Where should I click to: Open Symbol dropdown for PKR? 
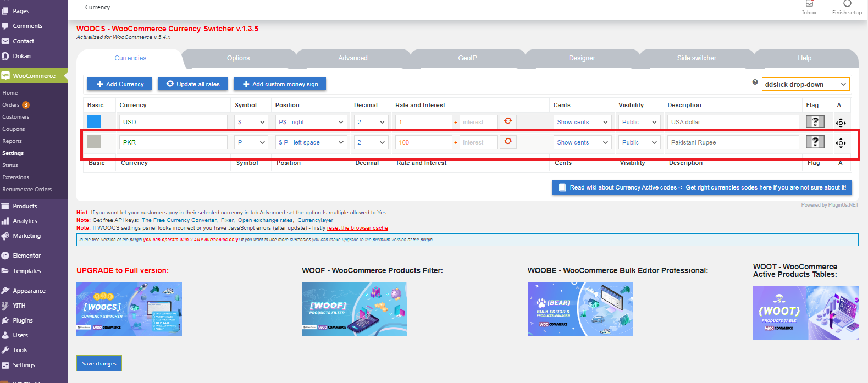pos(251,142)
